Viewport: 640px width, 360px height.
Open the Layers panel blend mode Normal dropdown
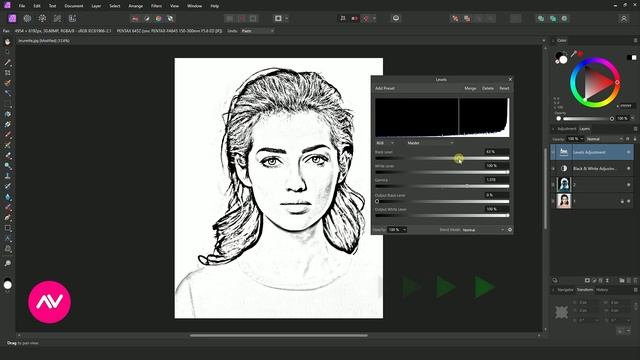point(604,139)
